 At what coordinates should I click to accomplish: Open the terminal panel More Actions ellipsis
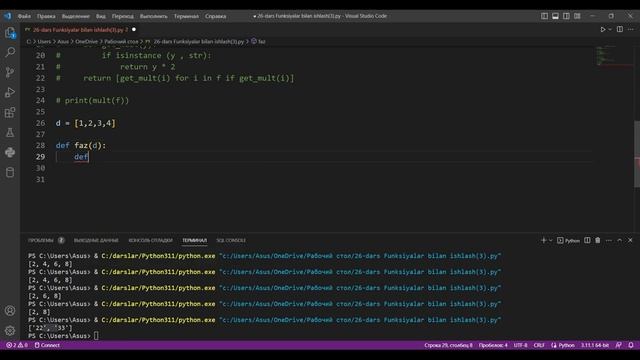[609, 240]
